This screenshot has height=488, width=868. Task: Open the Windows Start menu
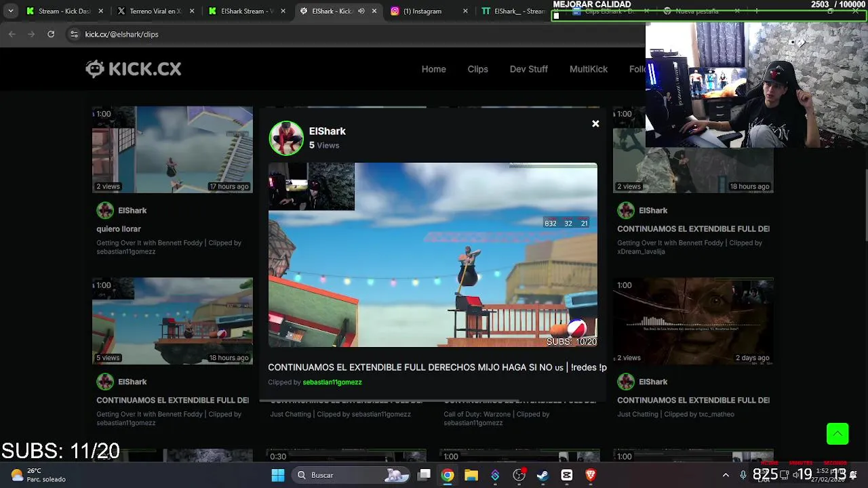point(278,475)
